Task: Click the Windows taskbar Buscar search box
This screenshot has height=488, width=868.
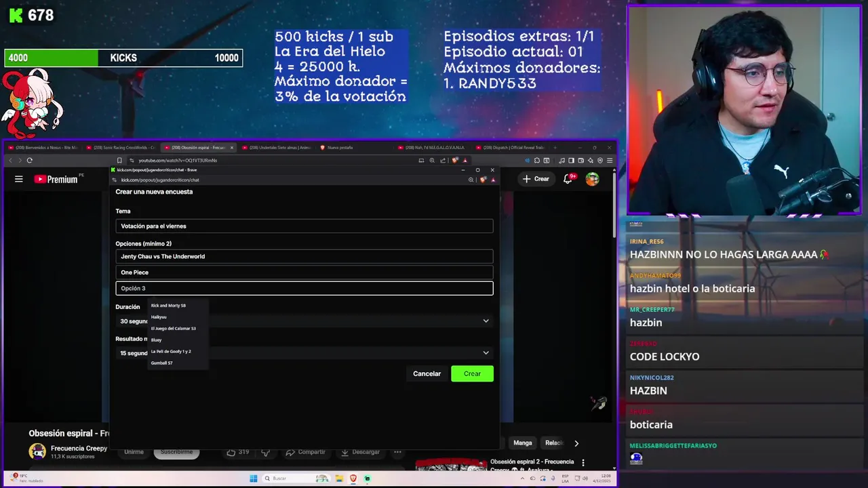Action: [295, 479]
